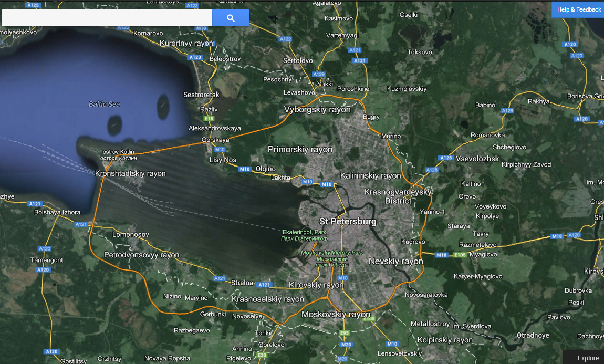This screenshot has width=604, height=364.
Task: Click Kirovskiy rayon label
Action: click(x=316, y=285)
